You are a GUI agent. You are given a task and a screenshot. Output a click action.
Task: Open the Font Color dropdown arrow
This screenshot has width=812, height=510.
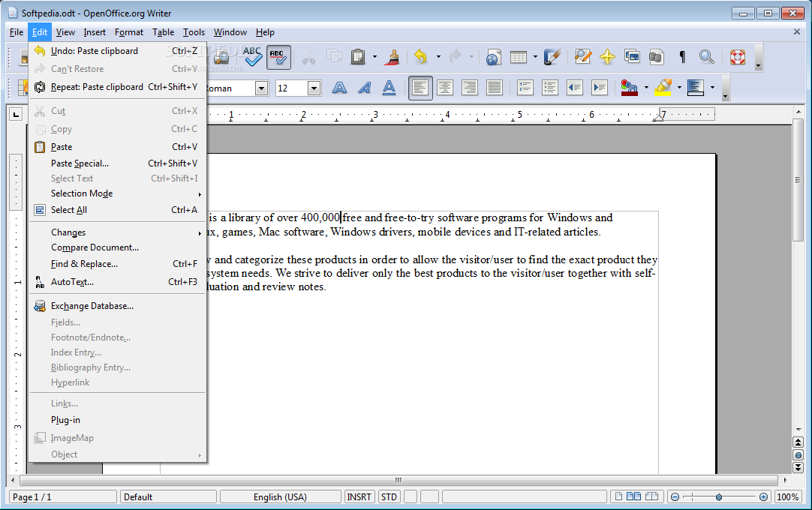tap(645, 88)
